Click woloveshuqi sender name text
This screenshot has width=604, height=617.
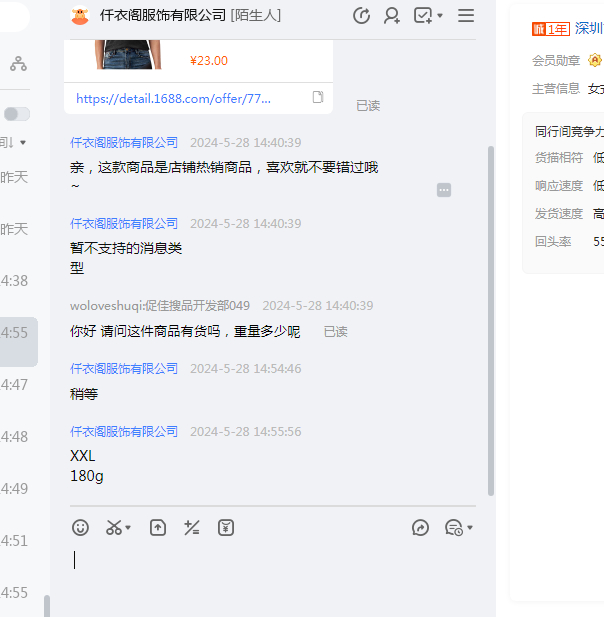pos(160,306)
